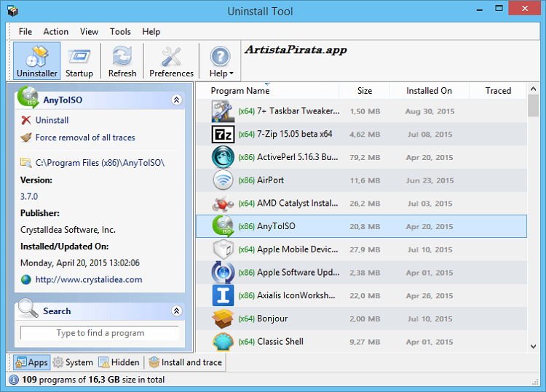The height and width of the screenshot is (392, 546).
Task: Click the Uninstall action link
Action: tap(52, 120)
